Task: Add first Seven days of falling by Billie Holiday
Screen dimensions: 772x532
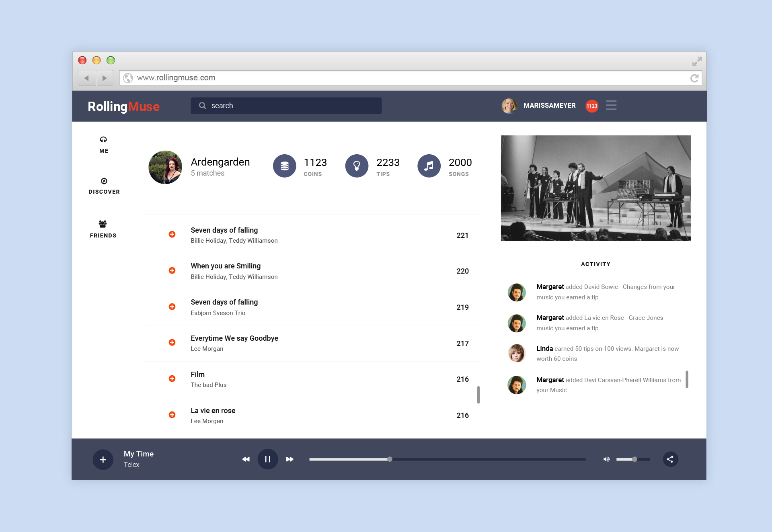Action: click(x=172, y=234)
